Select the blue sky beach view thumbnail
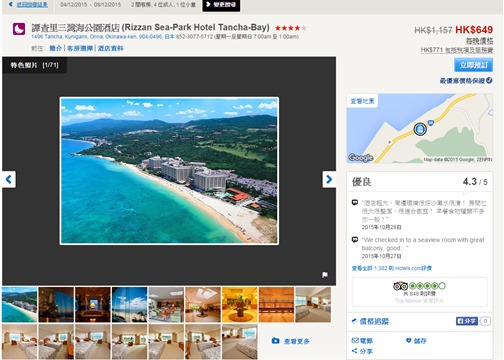 (129, 305)
